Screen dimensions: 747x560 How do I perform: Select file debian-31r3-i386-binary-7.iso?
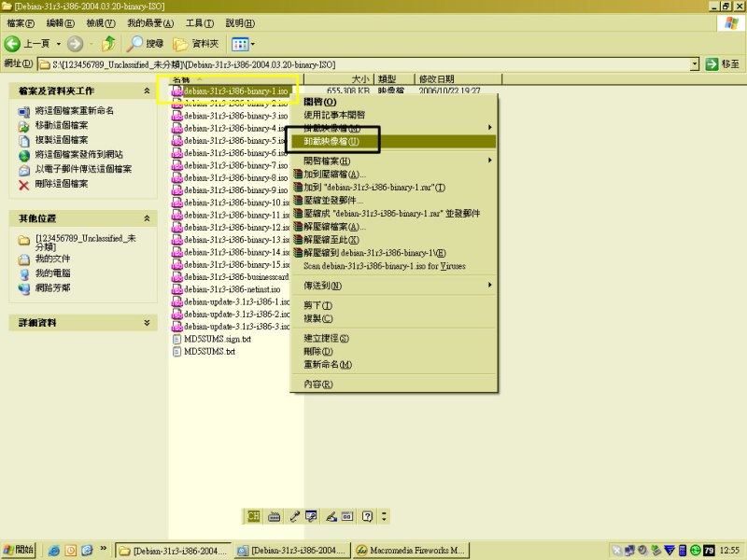pyautogui.click(x=236, y=165)
